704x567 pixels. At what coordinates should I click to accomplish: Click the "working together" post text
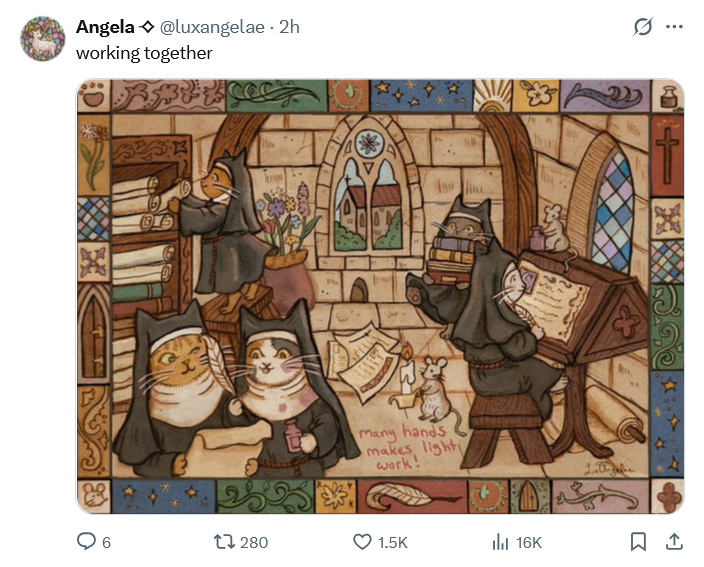144,53
